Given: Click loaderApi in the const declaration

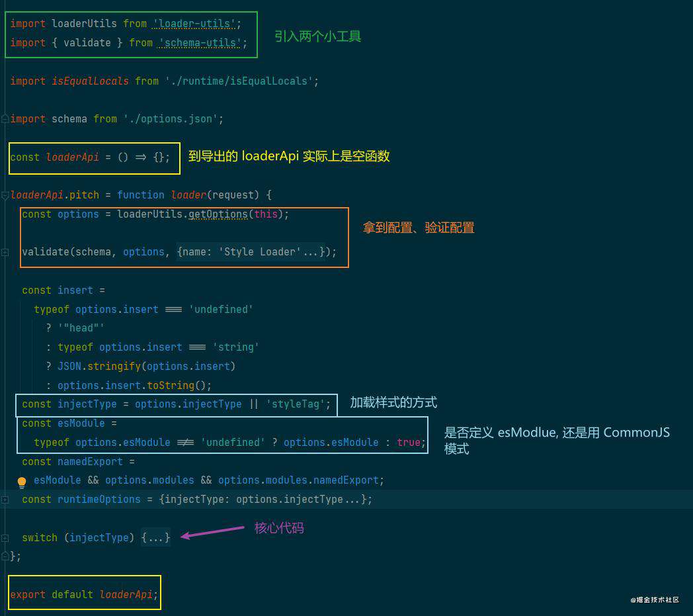Looking at the screenshot, I should (x=73, y=157).
